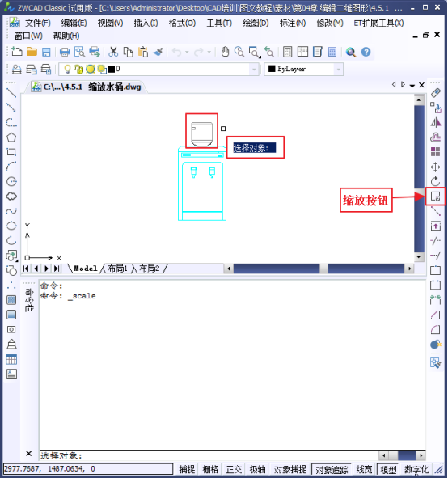Select the Model tab
Image resolution: width=448 pixels, height=478 pixels.
pyautogui.click(x=86, y=269)
